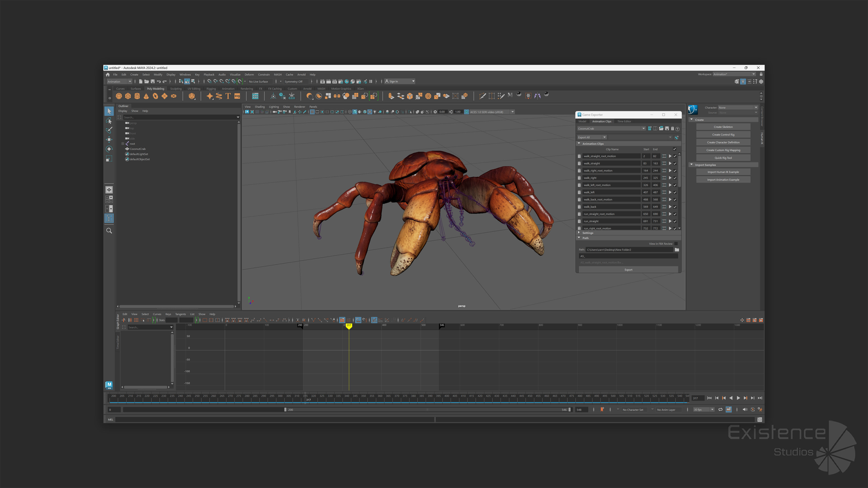Toggle the select-all clips checkbox in header
This screenshot has height=488, width=868.
675,149
